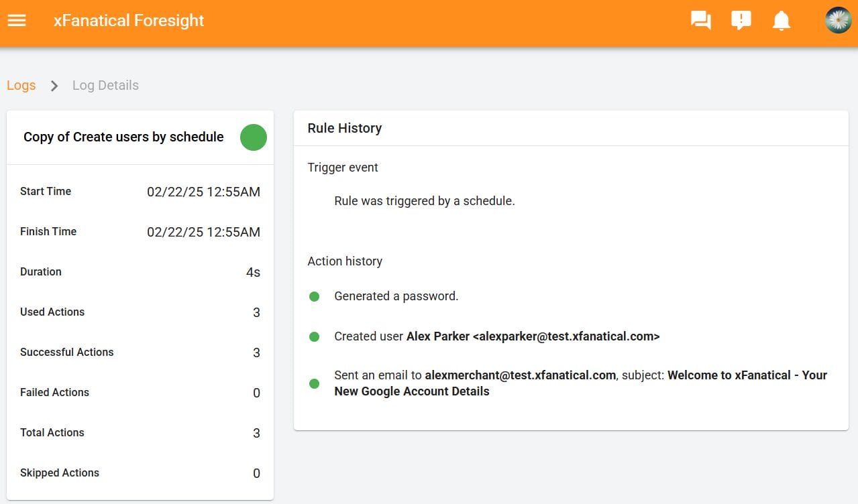Click the Failed Actions count zero
This screenshot has height=504, width=858.
256,393
